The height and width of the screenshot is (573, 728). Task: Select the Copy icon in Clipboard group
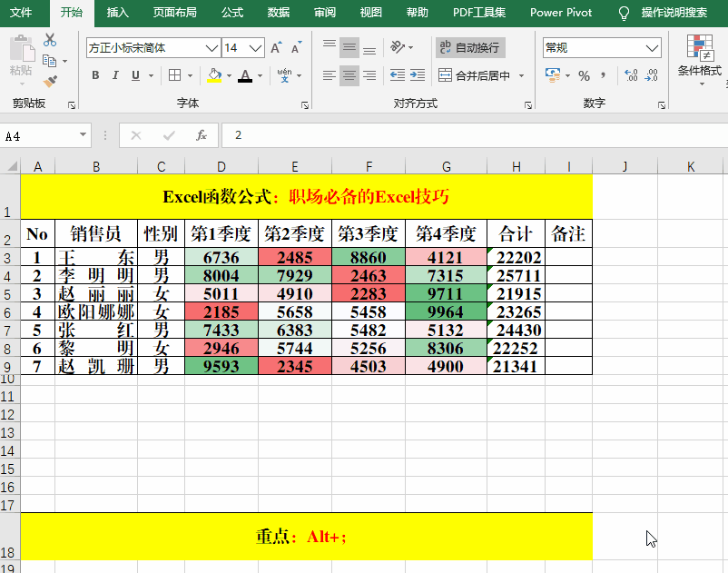(x=50, y=61)
